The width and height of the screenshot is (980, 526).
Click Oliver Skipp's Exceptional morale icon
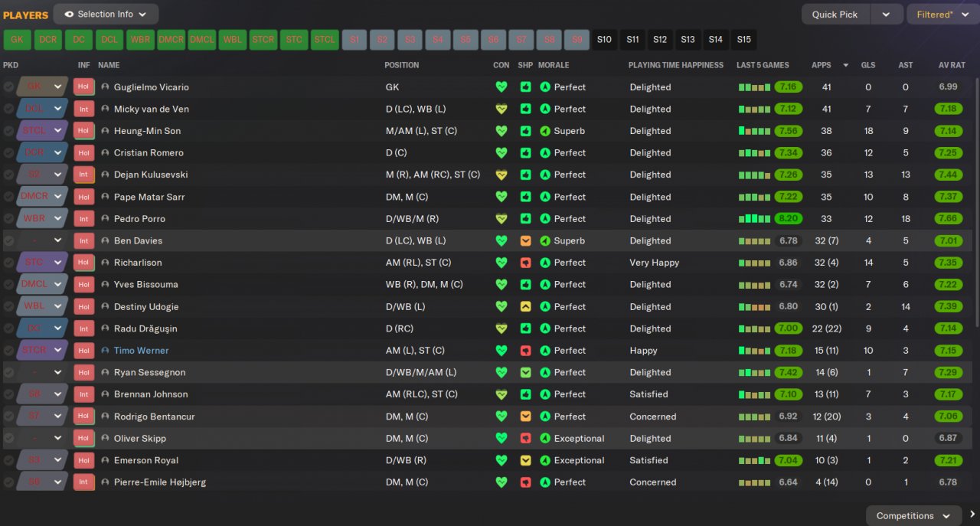tap(545, 439)
